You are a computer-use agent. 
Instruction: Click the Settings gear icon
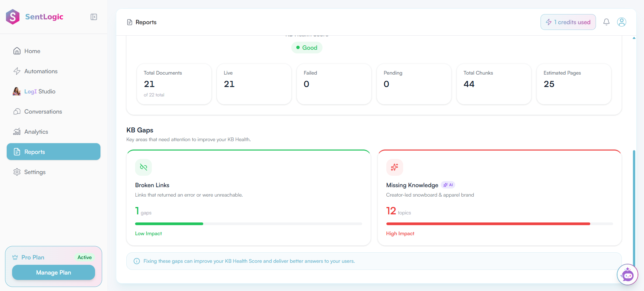coord(17,172)
